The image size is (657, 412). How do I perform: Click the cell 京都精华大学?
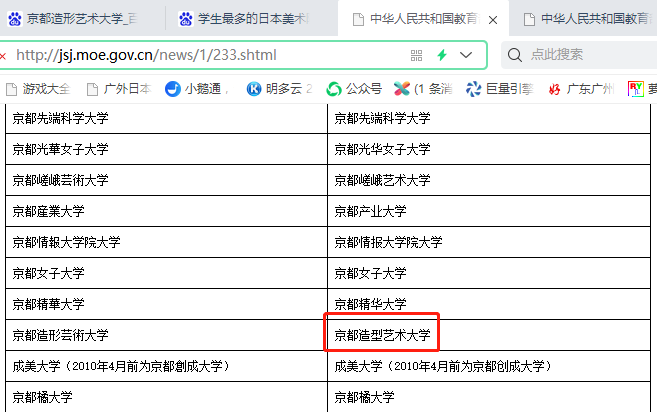tap(489, 304)
